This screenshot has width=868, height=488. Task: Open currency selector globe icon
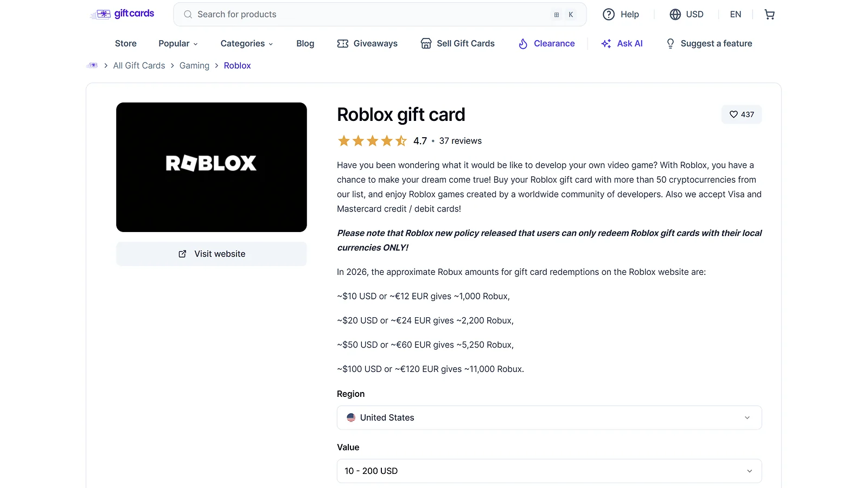(x=675, y=15)
